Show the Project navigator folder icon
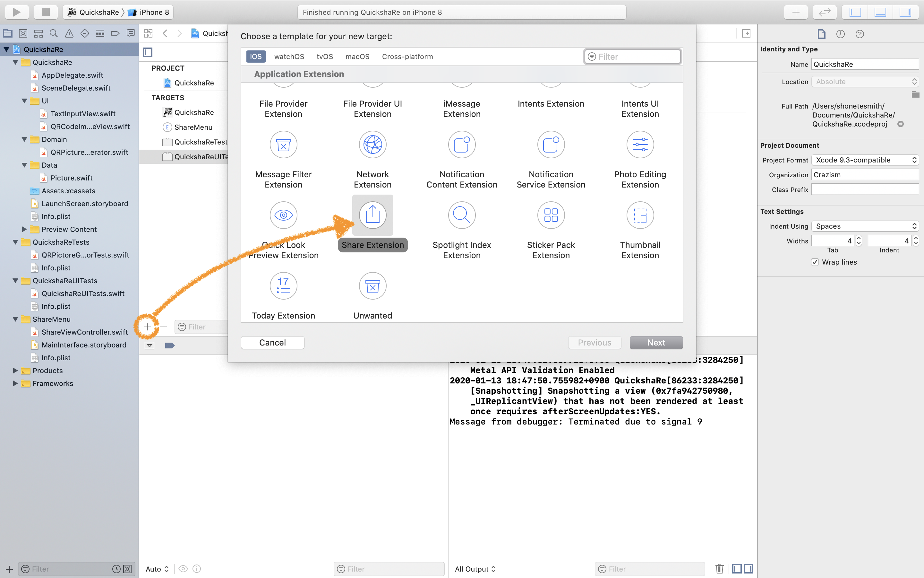Image resolution: width=924 pixels, height=578 pixels. pyautogui.click(x=8, y=34)
